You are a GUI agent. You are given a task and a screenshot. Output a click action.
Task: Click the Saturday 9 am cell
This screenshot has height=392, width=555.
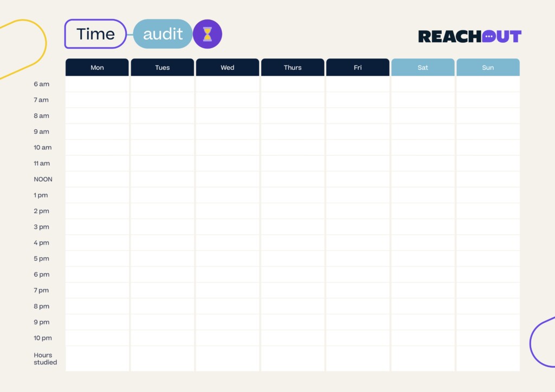pyautogui.click(x=423, y=132)
